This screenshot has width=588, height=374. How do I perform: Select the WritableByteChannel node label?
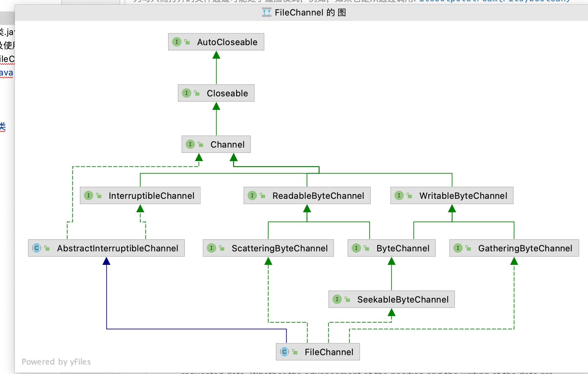[463, 196]
